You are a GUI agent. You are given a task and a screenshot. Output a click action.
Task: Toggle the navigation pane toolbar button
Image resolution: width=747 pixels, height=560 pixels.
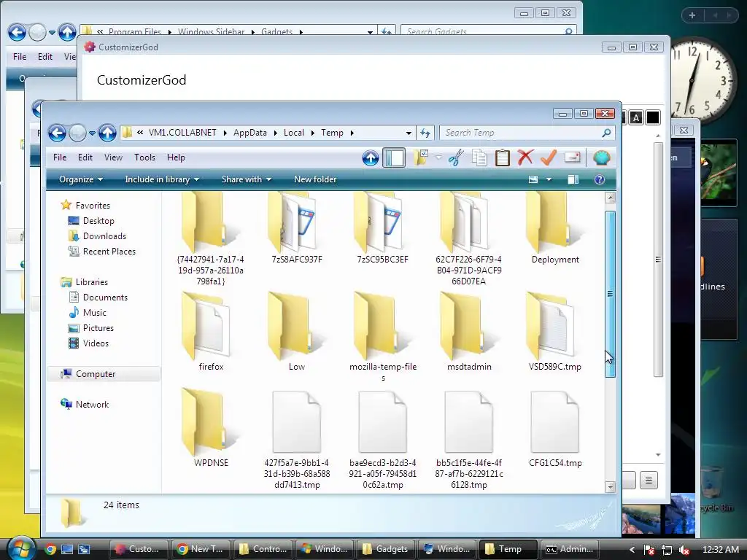(395, 157)
